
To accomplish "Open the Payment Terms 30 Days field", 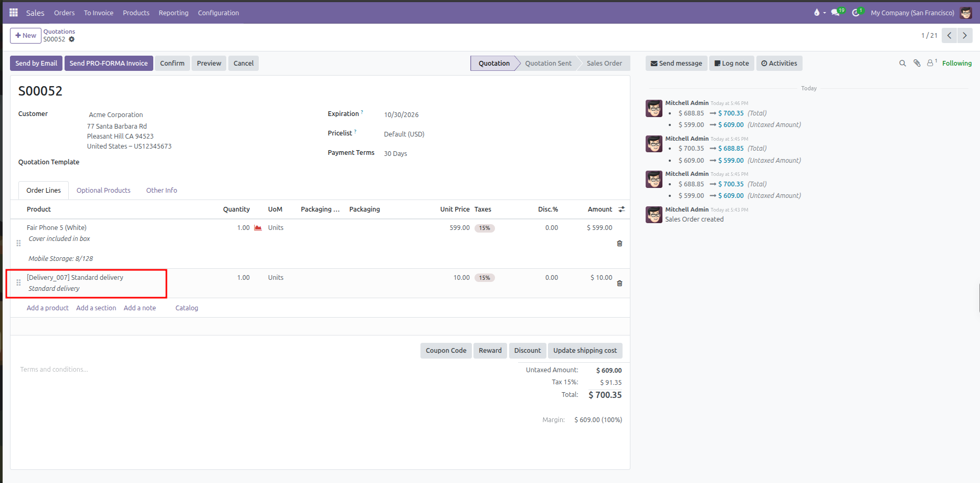I will pos(395,154).
